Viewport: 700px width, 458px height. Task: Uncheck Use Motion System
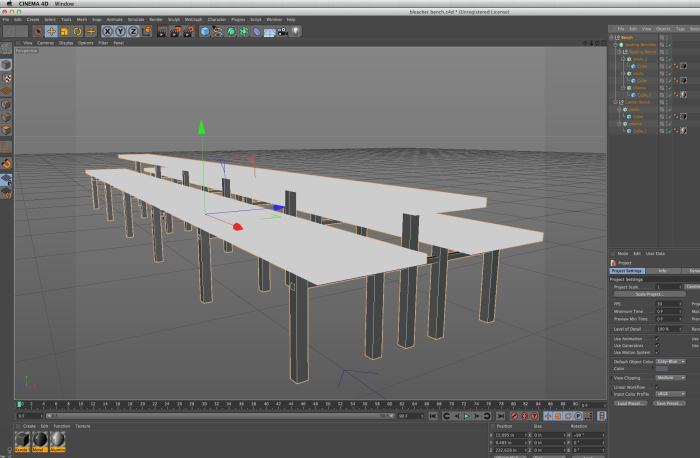(x=657, y=352)
